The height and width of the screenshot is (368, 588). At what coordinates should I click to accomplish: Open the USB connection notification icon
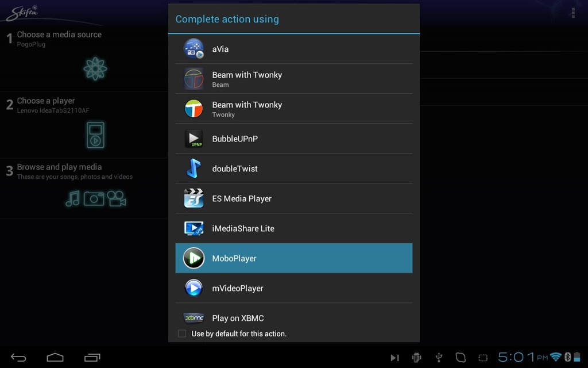click(x=439, y=358)
